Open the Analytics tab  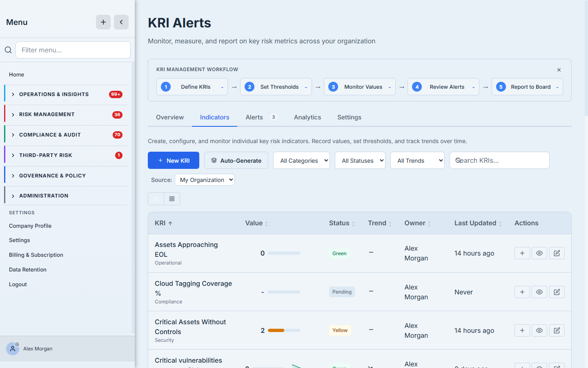pyautogui.click(x=307, y=117)
